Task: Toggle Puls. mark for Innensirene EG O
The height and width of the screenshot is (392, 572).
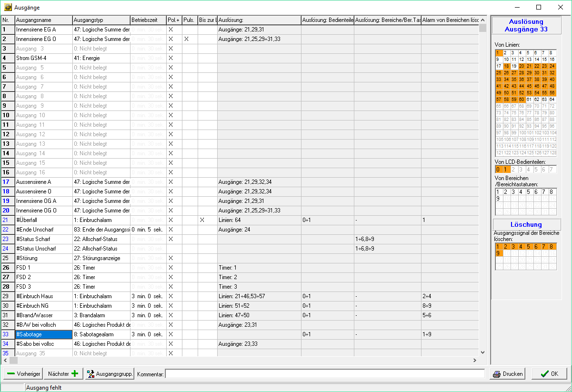Action: (186, 39)
